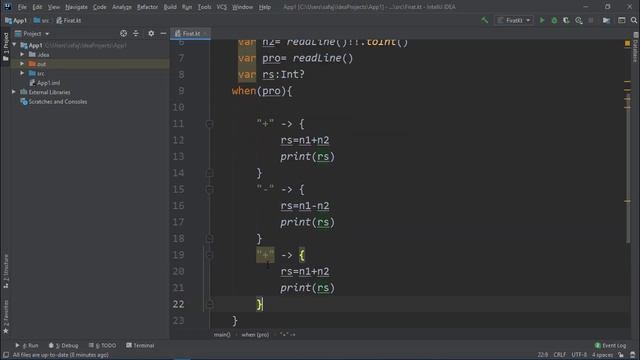Image resolution: width=640 pixels, height=360 pixels.
Task: Open the Database side panel tab
Action: (636, 47)
